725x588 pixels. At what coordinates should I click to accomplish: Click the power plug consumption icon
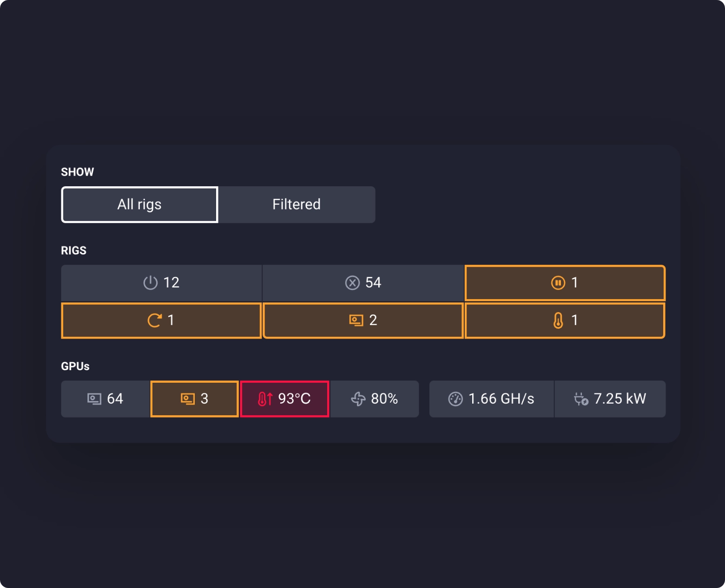tap(581, 399)
